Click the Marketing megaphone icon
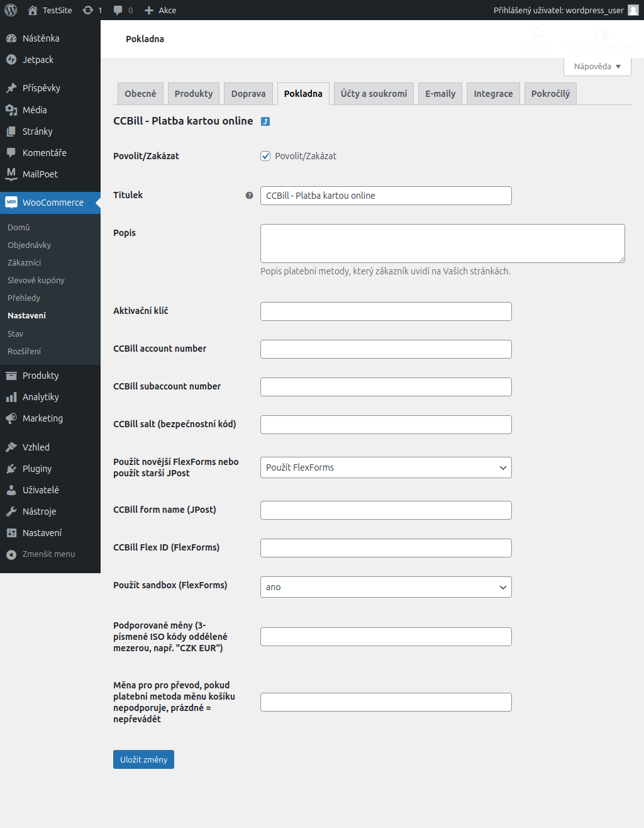644x828 pixels. [x=11, y=418]
